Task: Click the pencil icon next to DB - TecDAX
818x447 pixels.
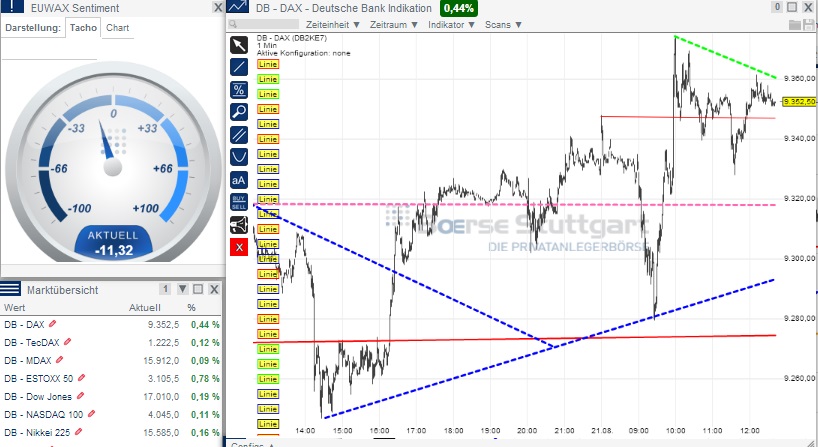Action: pyautogui.click(x=67, y=342)
